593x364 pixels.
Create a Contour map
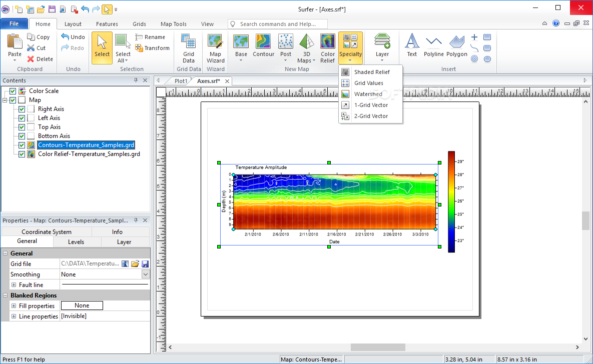tap(263, 45)
